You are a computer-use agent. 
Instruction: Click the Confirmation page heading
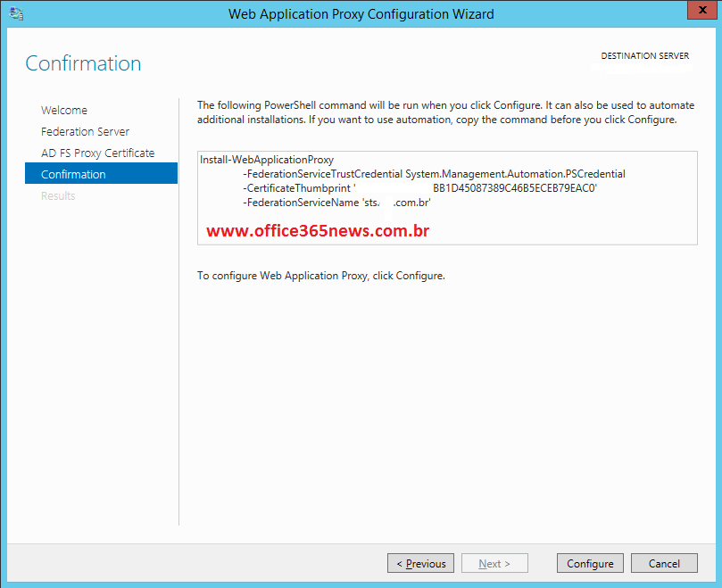[83, 64]
